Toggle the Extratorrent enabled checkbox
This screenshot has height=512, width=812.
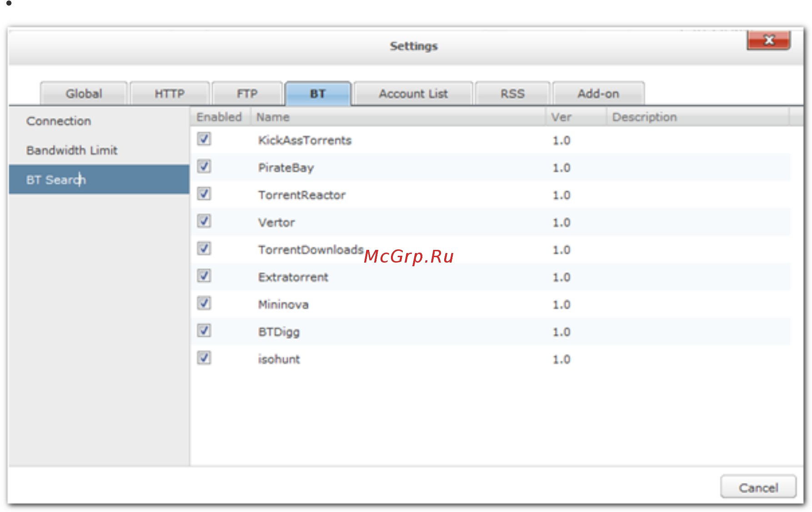(x=204, y=276)
